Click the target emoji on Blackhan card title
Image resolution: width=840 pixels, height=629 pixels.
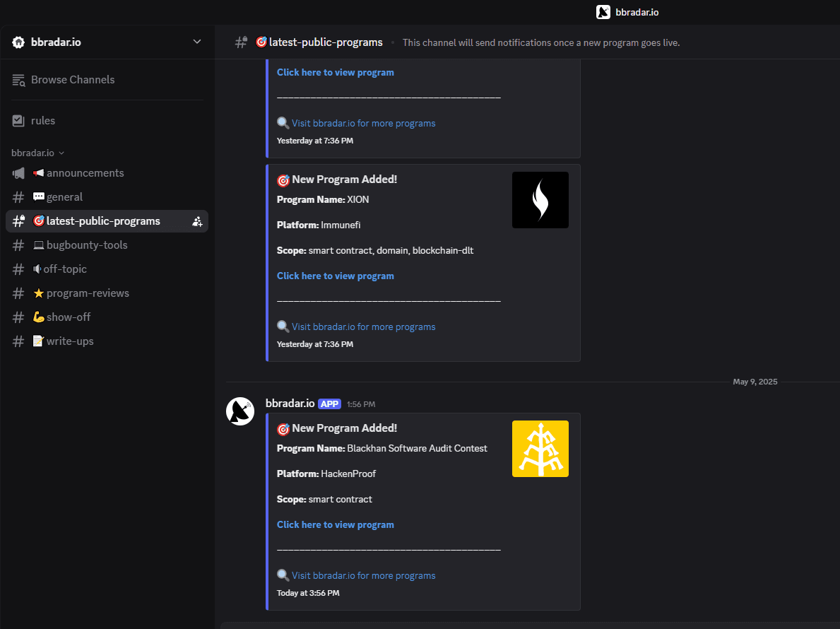(x=283, y=429)
